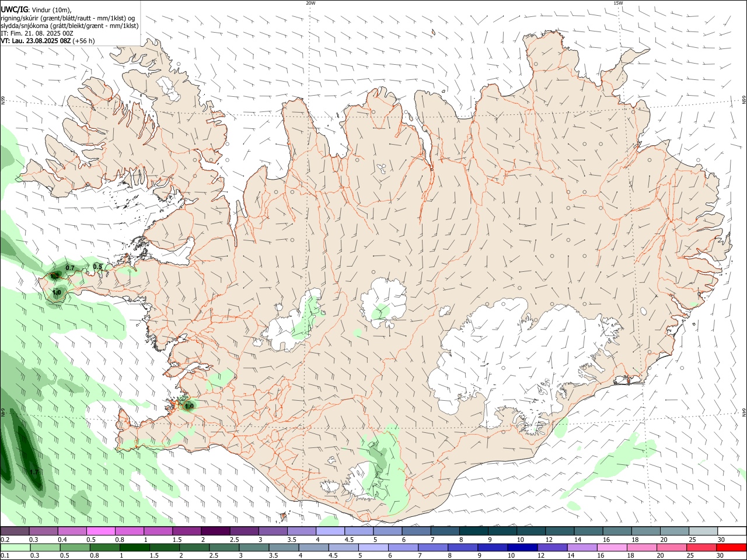
Task: Click the '1.7' precipitation value offshore southwest
Action: point(34,471)
